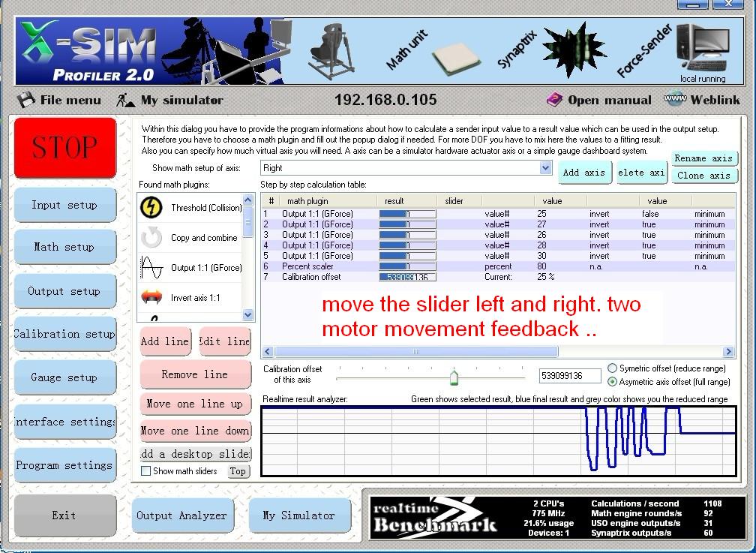
Task: Select the Invert axis 1:1 plugin icon
Action: (x=151, y=297)
